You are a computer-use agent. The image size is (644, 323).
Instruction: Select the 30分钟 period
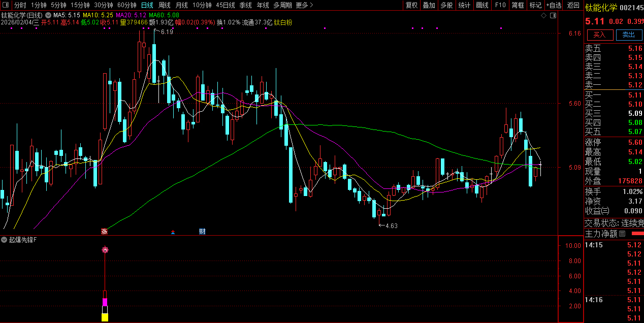click(x=104, y=5)
